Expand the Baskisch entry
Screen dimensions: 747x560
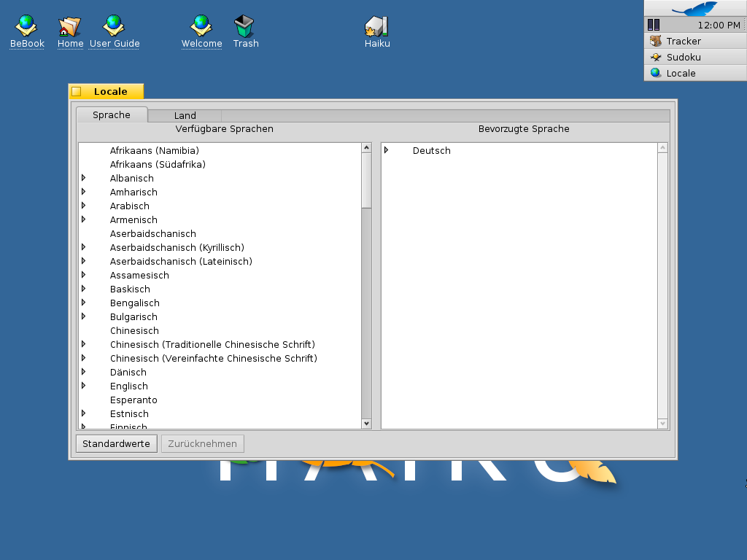[x=83, y=288]
